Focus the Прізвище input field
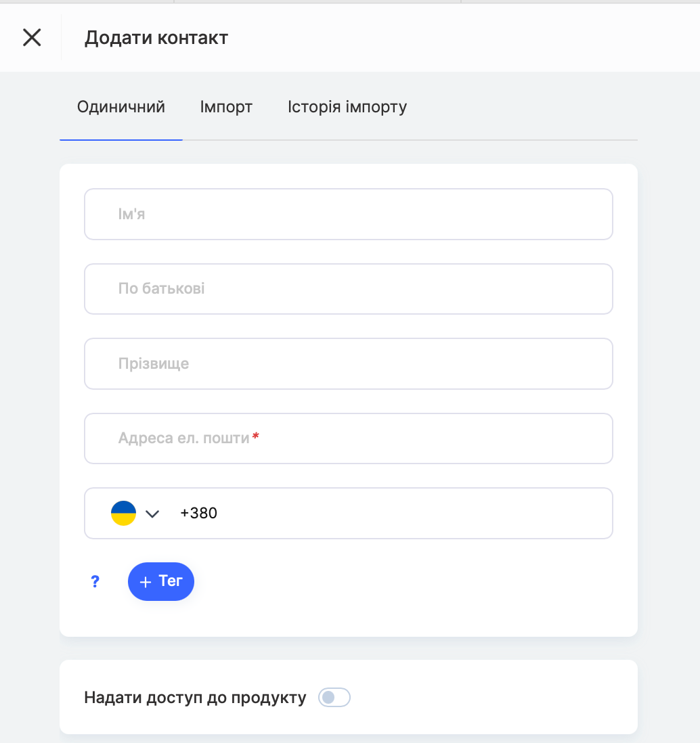Viewport: 700px width, 743px height. 349,364
